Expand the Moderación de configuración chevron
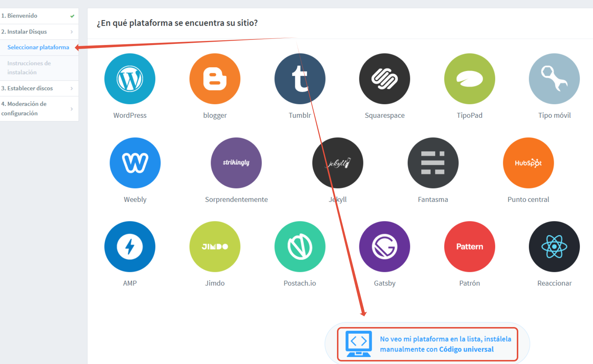593x364 pixels. pos(72,109)
